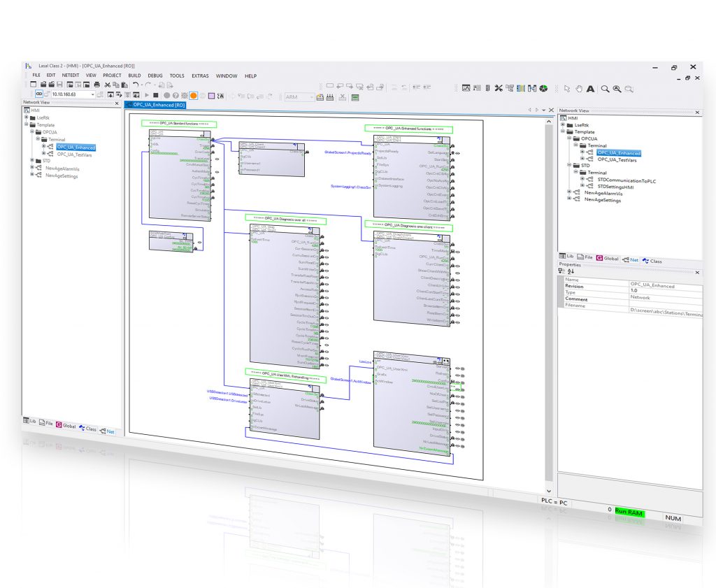This screenshot has width=716, height=588.
Task: Open the ARM platform dropdown
Action: [311, 97]
